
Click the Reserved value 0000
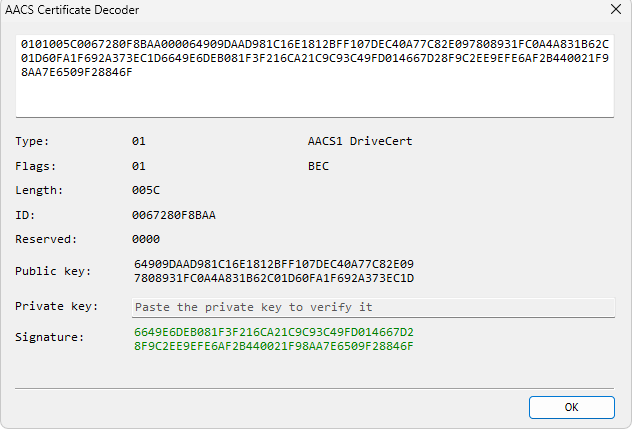[146, 239]
